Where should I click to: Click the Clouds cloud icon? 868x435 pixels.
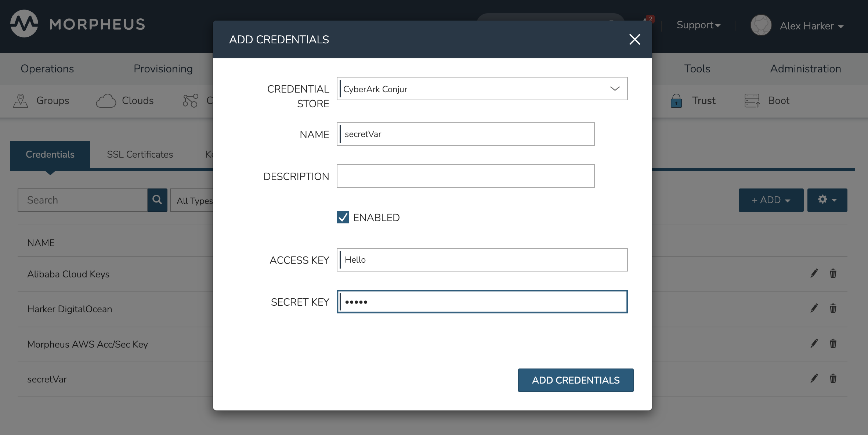106,101
